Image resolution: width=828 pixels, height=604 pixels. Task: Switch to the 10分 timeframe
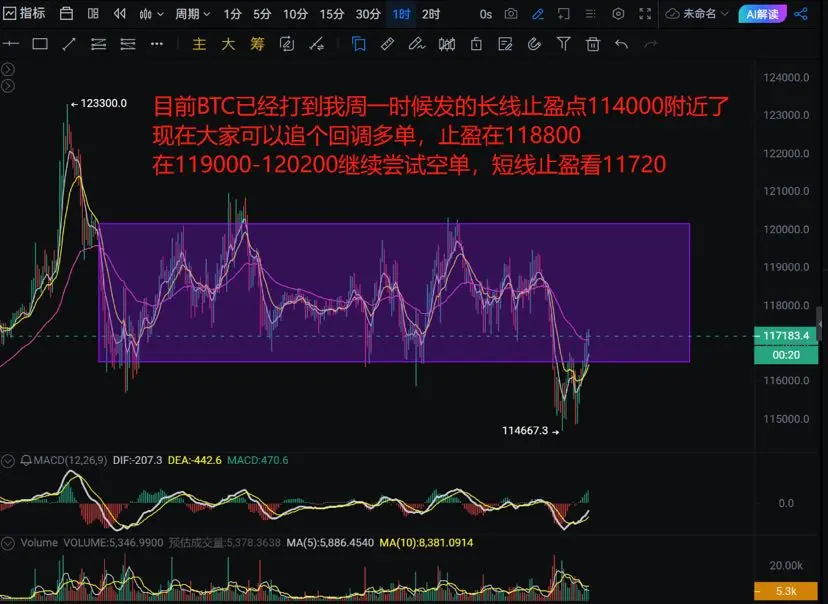[x=295, y=14]
